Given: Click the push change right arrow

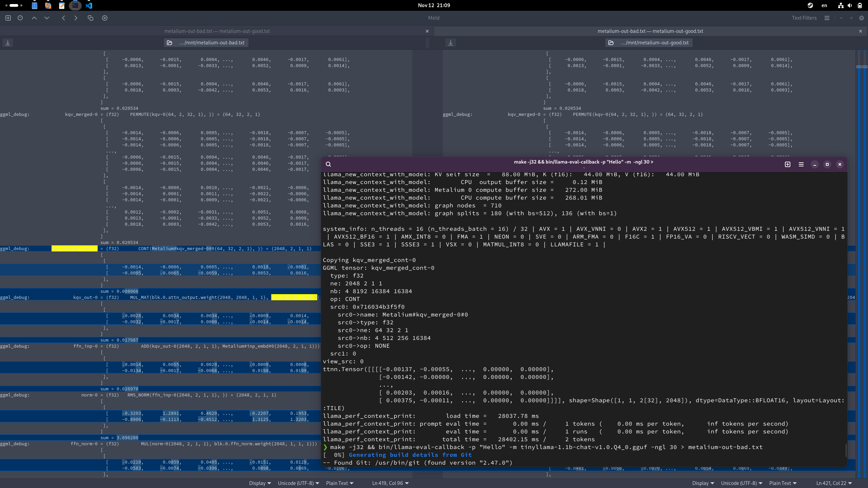Looking at the screenshot, I should point(76,18).
